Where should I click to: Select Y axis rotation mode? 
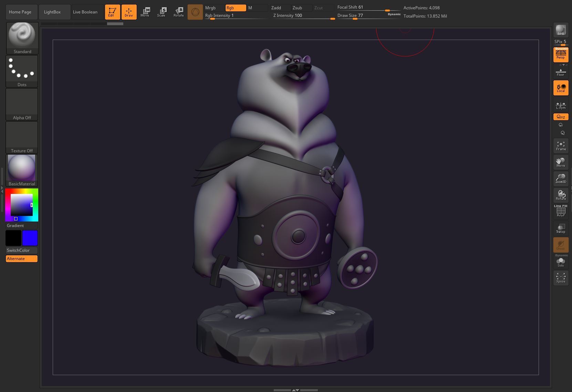561,125
